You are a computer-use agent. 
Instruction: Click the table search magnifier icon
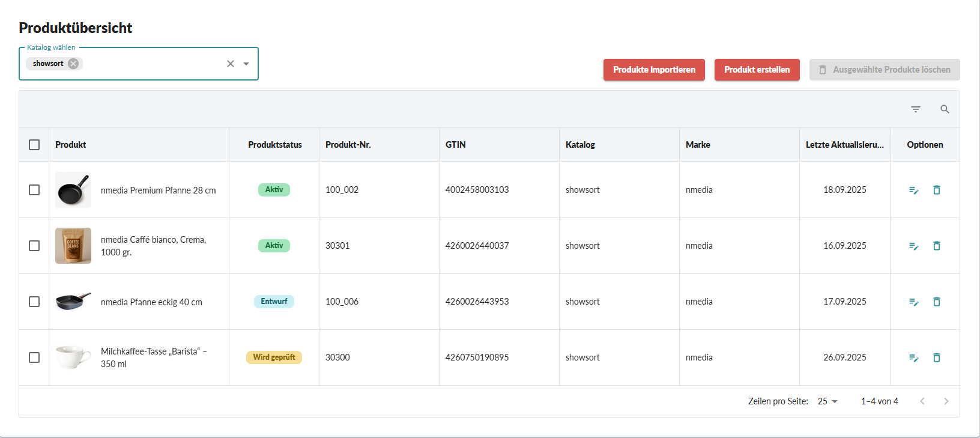(x=945, y=109)
